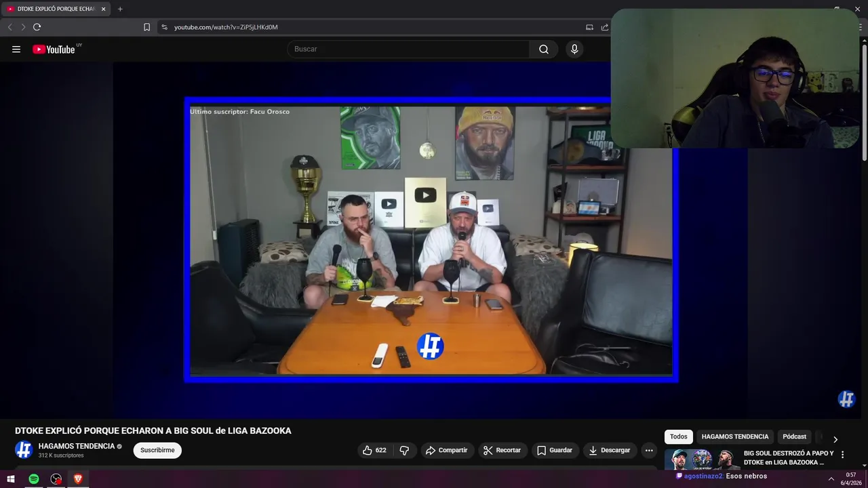Viewport: 868px width, 488px height.
Task: Open BIG SOUL DESTROZÓ A PAPO title link
Action: tap(789, 457)
